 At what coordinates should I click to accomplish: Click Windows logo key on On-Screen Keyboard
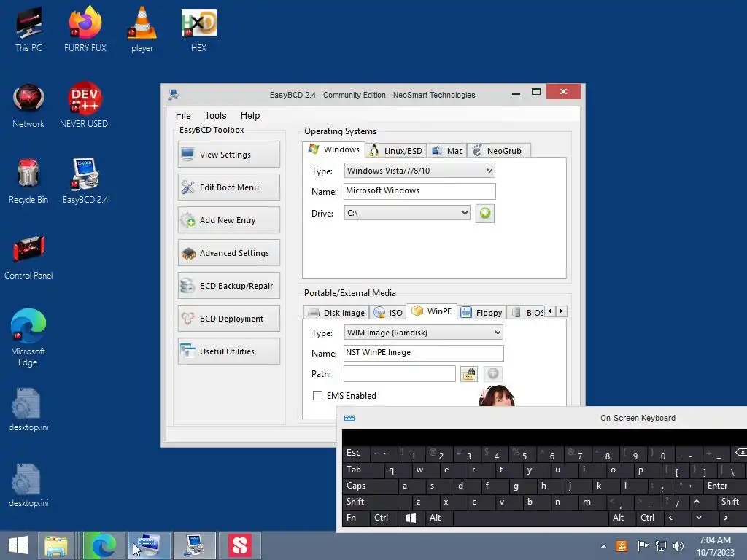411,518
